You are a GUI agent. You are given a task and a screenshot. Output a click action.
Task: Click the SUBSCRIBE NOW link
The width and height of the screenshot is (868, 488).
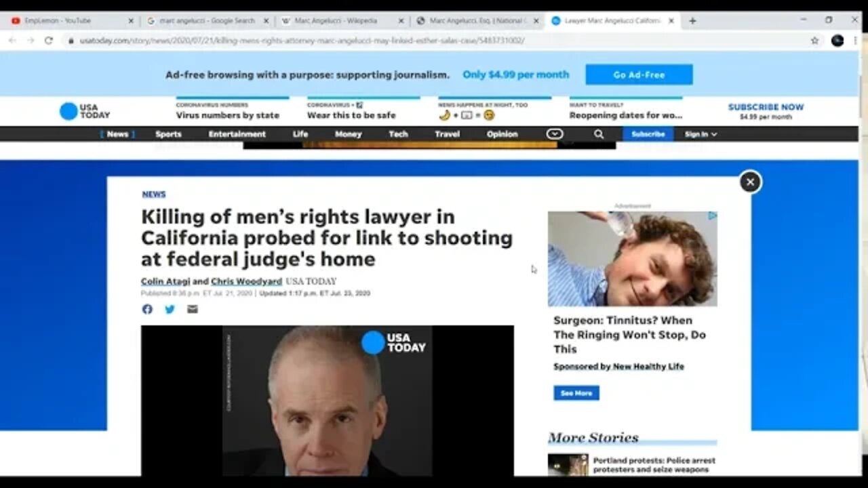pyautogui.click(x=766, y=107)
